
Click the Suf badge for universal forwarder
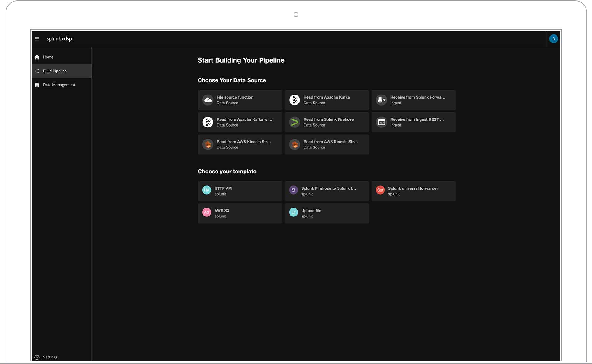pyautogui.click(x=380, y=190)
